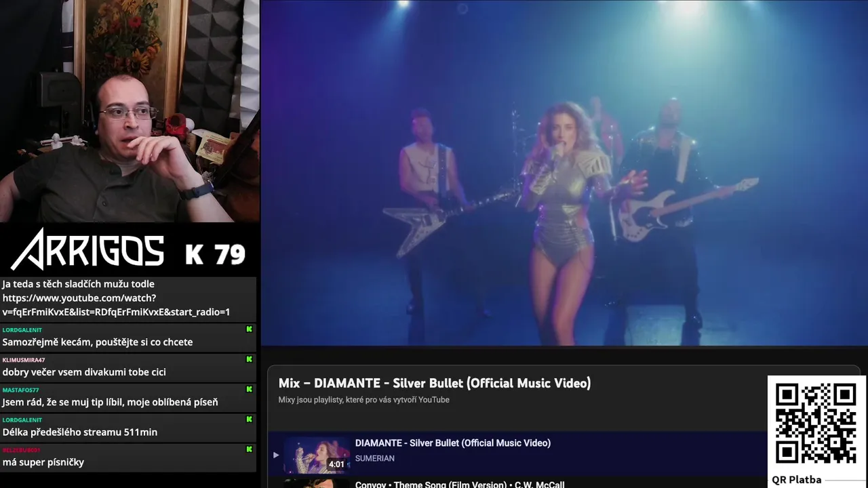Screen dimensions: 868x488
Task: Click Kick badge on 'má super písničky' message
Action: [x=249, y=449]
